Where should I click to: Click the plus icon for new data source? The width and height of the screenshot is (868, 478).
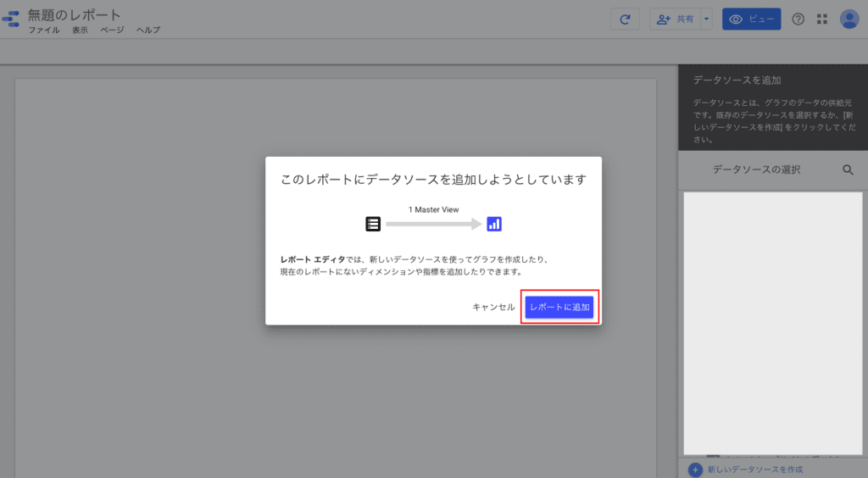point(695,470)
